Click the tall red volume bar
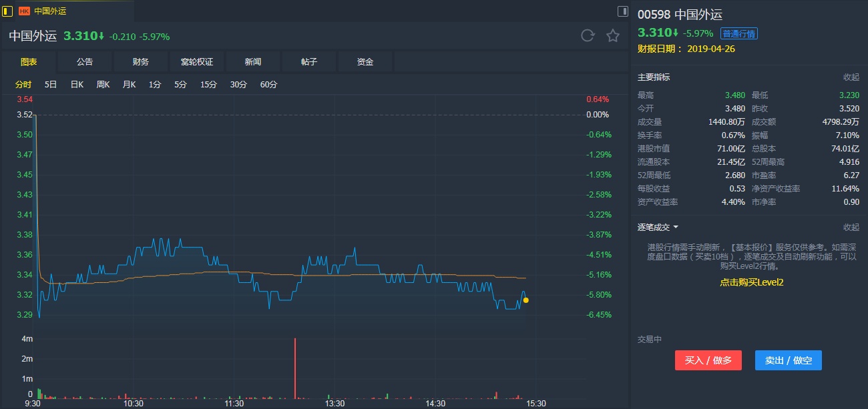868x409 pixels. [295, 367]
